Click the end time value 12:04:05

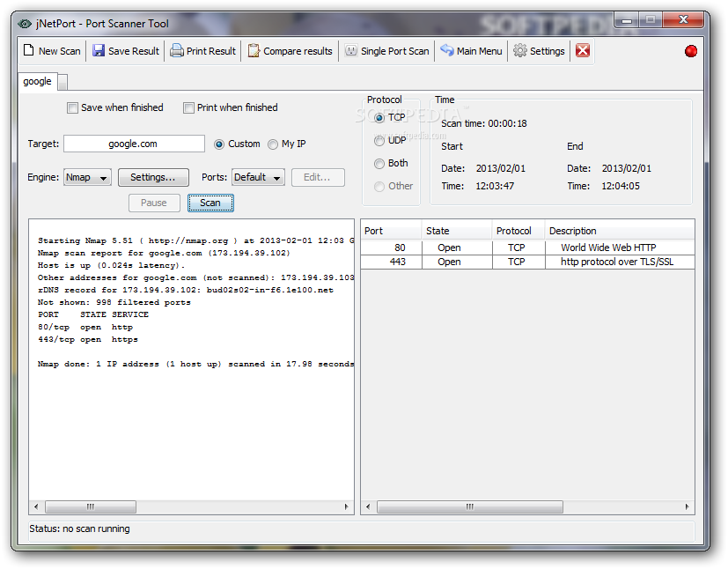pyautogui.click(x=621, y=186)
